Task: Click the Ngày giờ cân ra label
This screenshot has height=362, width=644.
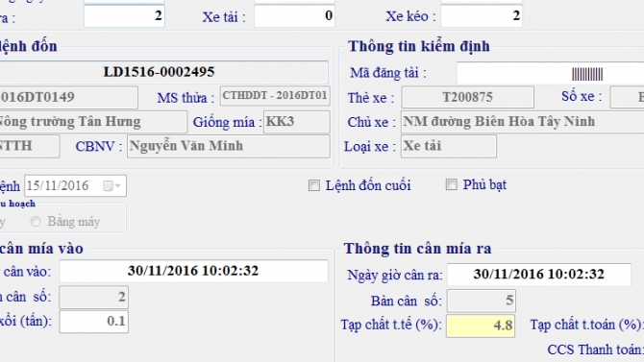Action: (x=395, y=276)
